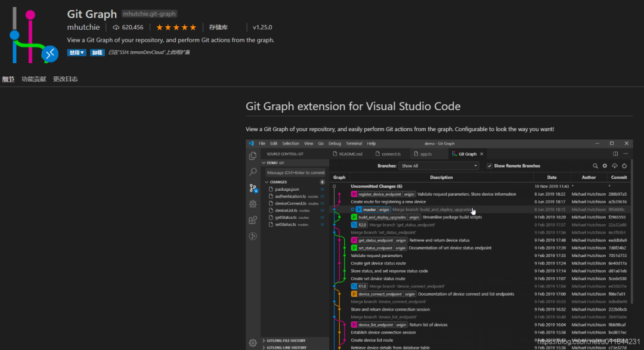Expand the GITLENS: LINE HISTORY section
This screenshot has width=644, height=350.
pyautogui.click(x=295, y=348)
